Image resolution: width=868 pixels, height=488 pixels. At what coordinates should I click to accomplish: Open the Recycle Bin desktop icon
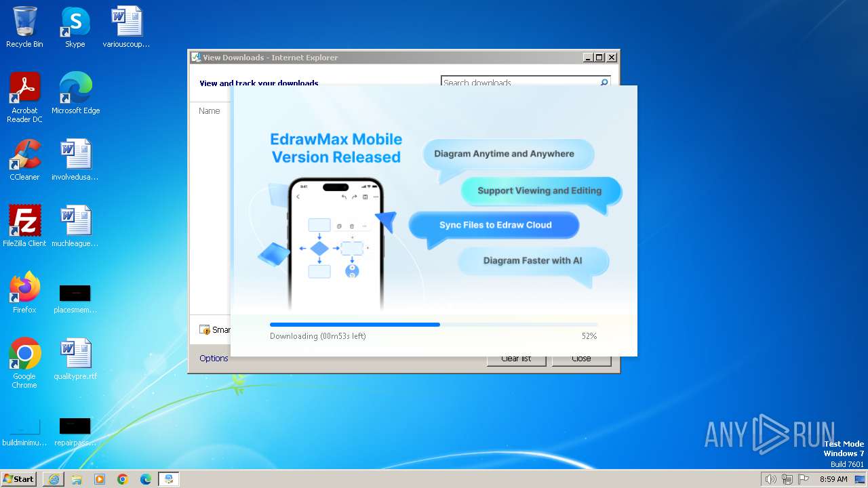24,27
